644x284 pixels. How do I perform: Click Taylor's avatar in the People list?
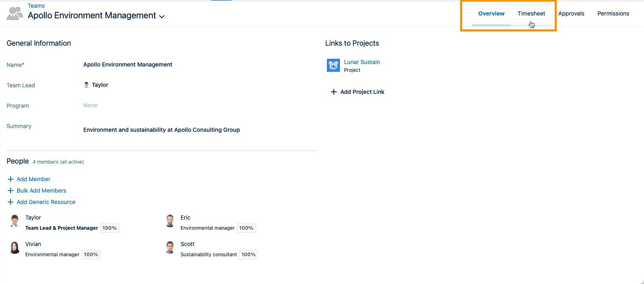coord(15,221)
